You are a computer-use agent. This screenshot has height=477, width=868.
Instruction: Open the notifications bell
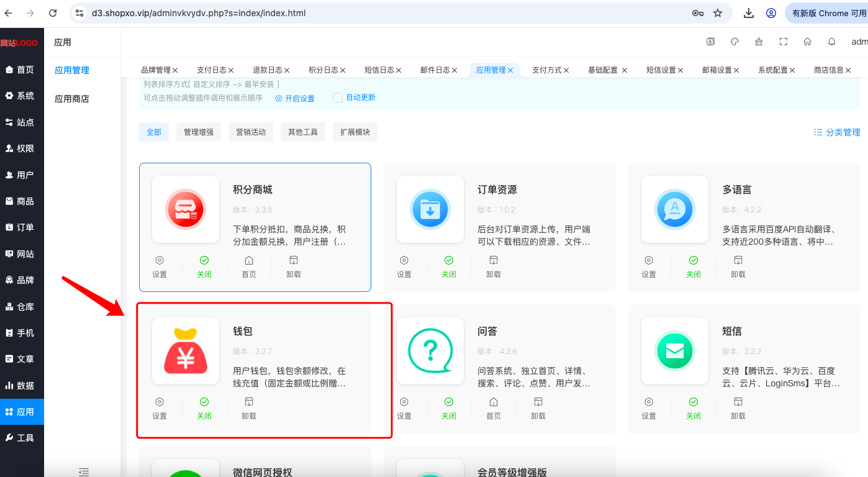[832, 42]
